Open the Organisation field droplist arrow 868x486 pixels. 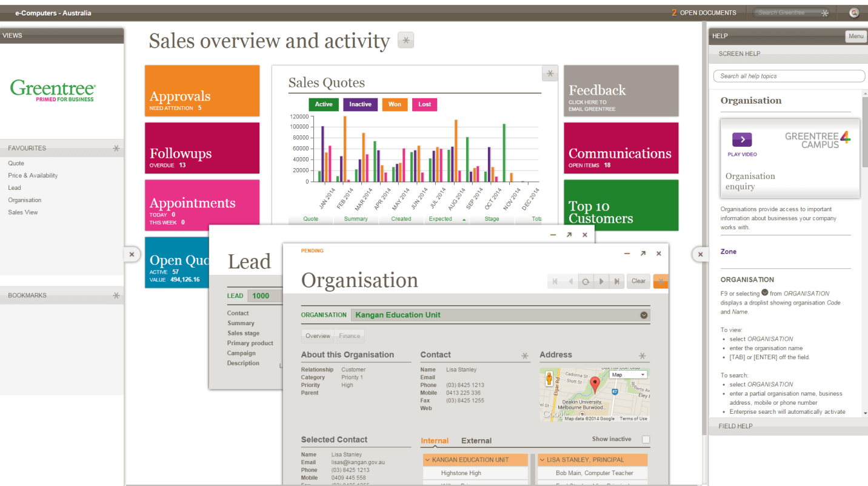tap(644, 315)
